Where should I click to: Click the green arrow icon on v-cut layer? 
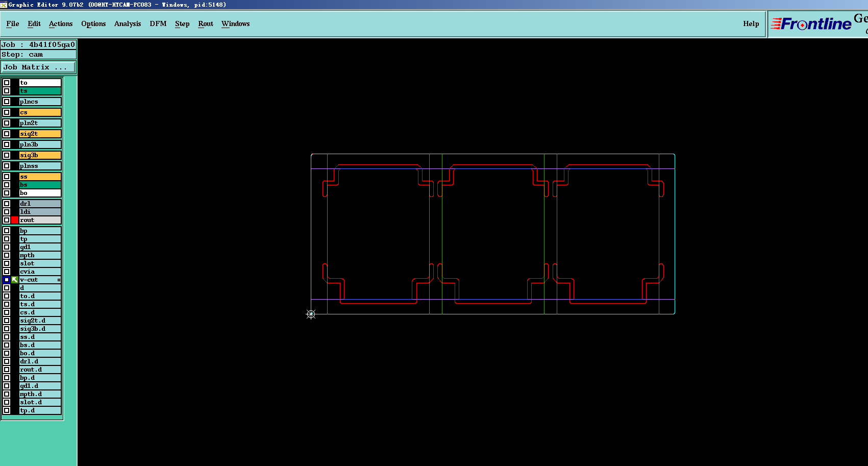pos(15,280)
